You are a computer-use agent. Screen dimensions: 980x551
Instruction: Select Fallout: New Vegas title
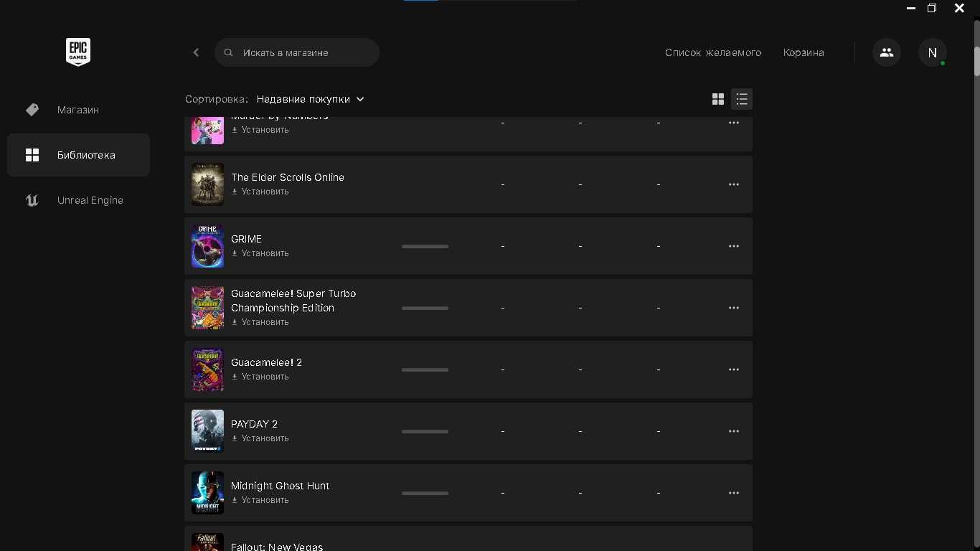coord(277,547)
